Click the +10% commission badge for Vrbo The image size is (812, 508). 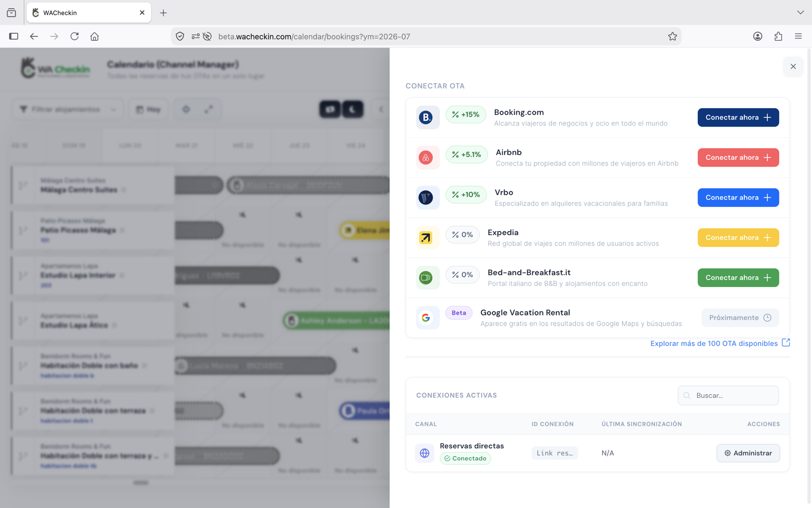466,195
